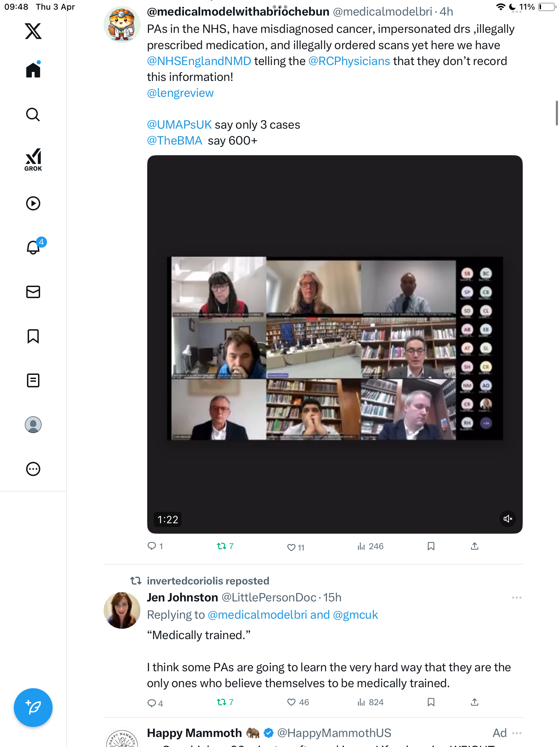
Task: Open Messages envelope icon
Action: click(33, 292)
